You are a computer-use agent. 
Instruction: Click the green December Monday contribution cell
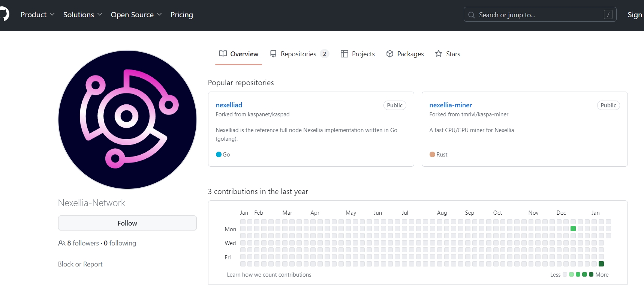pos(573,229)
